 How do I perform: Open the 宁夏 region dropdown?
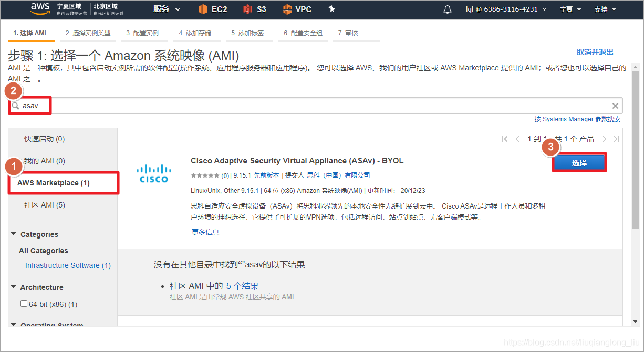570,9
